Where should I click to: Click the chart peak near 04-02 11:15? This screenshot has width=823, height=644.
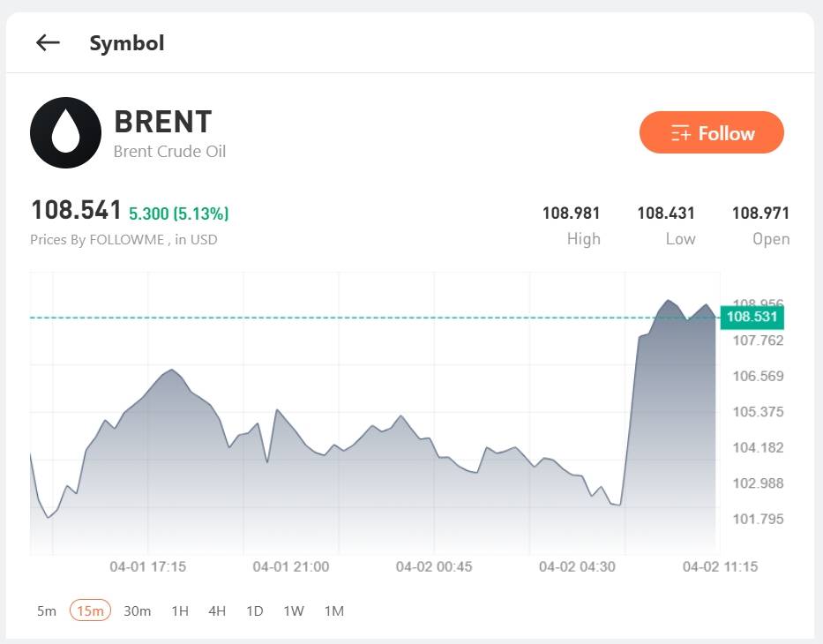(x=668, y=301)
